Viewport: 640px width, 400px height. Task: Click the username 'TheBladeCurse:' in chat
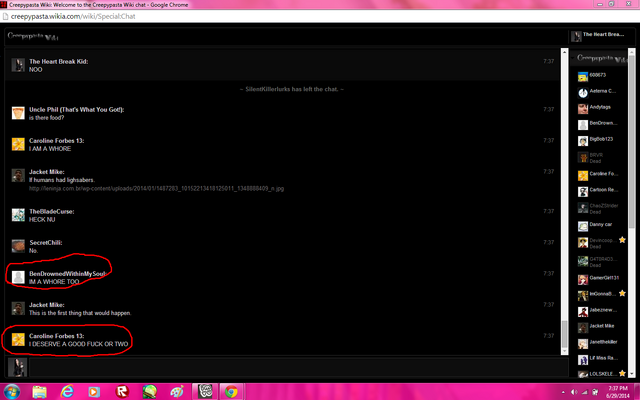coord(51,211)
